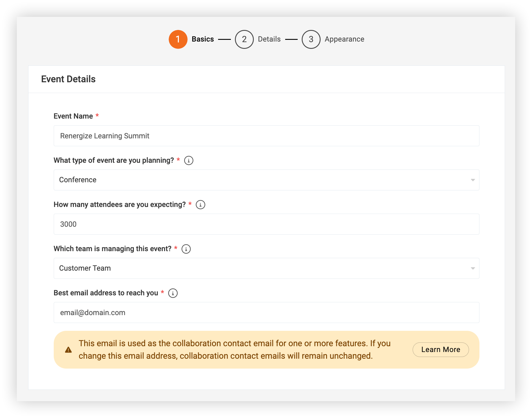Open info tooltip for managing team question
This screenshot has width=532, height=418.
pos(186,249)
